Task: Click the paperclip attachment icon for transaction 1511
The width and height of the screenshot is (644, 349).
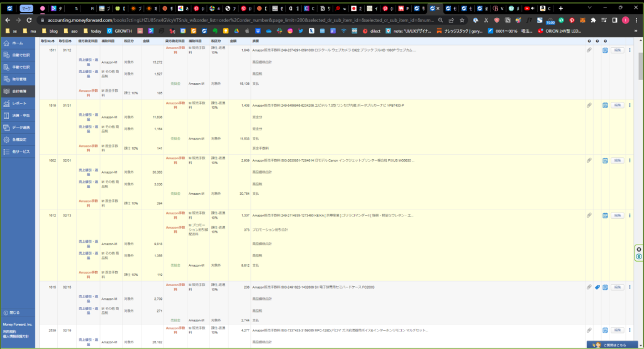Action: click(x=589, y=50)
